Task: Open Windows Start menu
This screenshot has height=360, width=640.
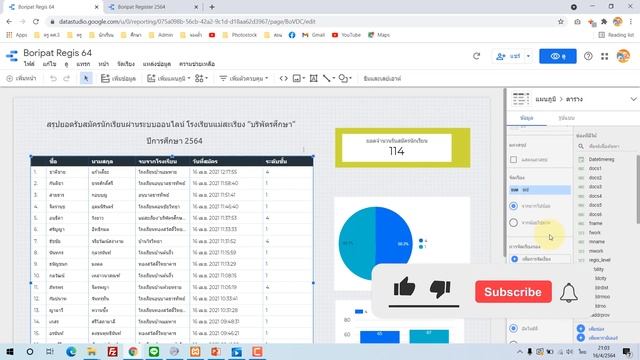Action: point(10,351)
